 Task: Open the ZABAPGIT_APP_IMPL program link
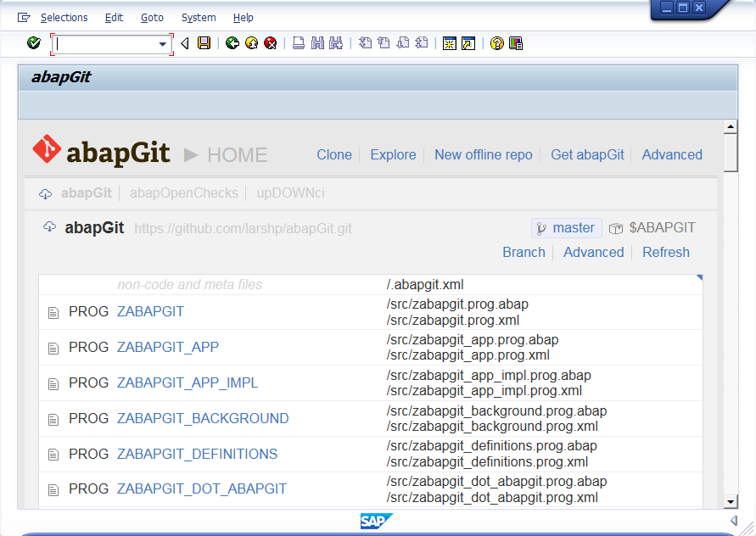pyautogui.click(x=188, y=382)
